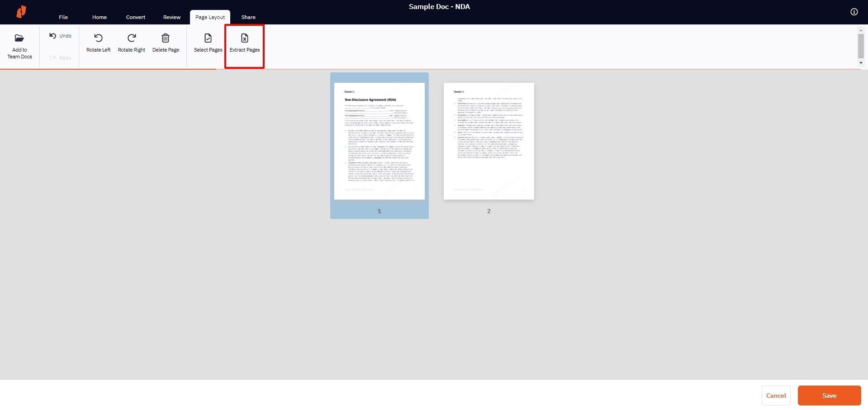Select page 2 thumbnail
The image size is (868, 410).
tap(489, 141)
